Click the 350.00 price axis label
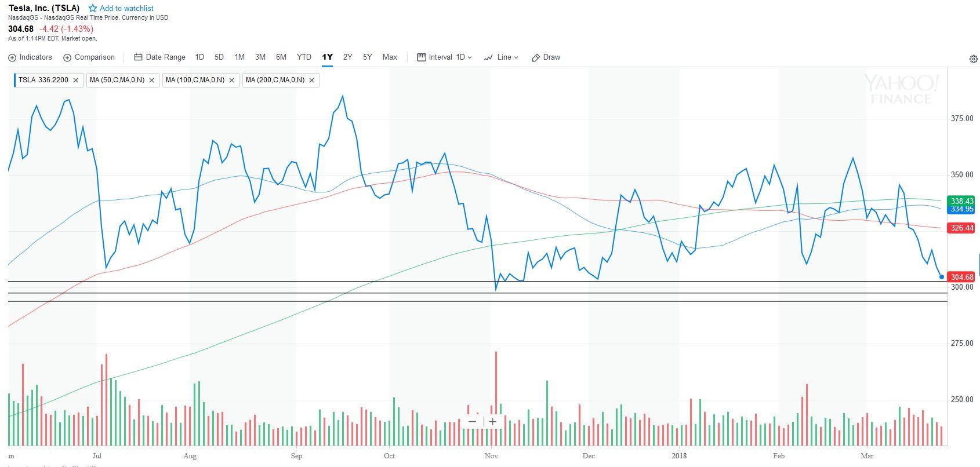 click(x=961, y=174)
